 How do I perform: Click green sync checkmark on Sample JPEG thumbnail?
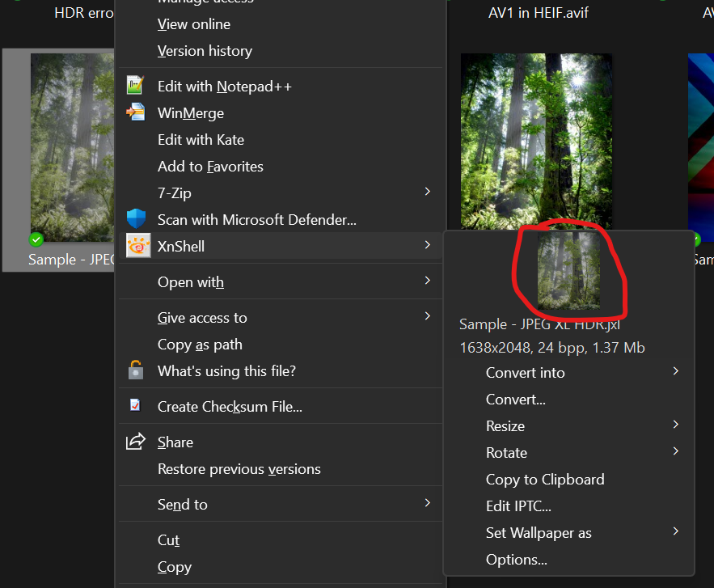[x=36, y=239]
